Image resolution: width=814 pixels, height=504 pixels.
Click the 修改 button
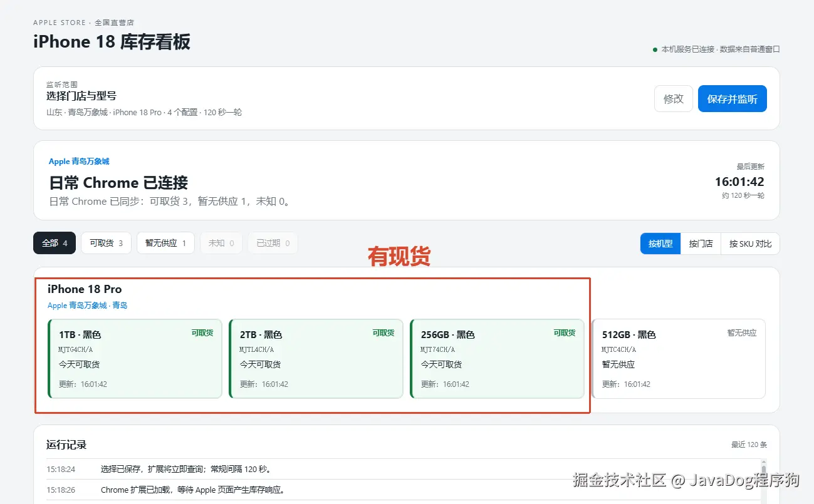[x=674, y=99]
